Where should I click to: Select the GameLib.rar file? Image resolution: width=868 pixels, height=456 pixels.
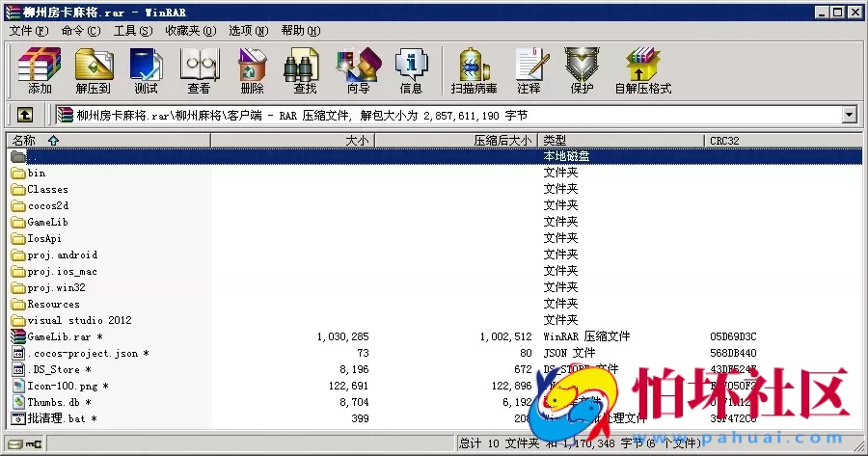point(59,336)
